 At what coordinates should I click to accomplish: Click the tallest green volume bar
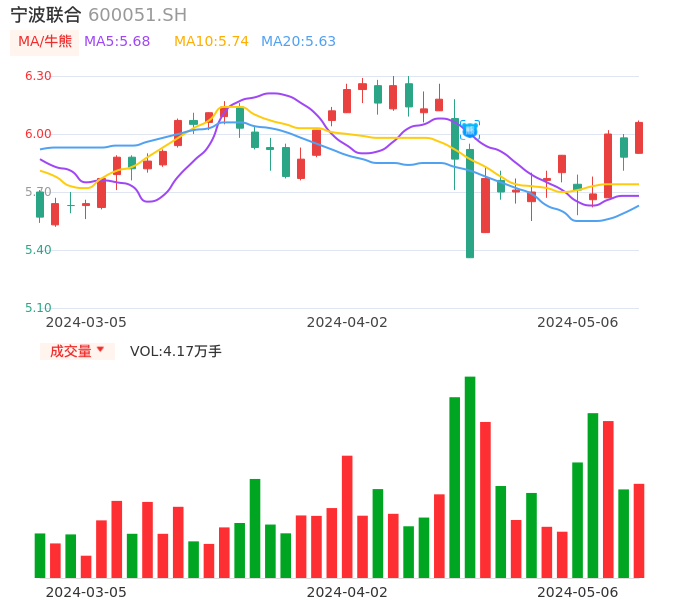coord(470,477)
